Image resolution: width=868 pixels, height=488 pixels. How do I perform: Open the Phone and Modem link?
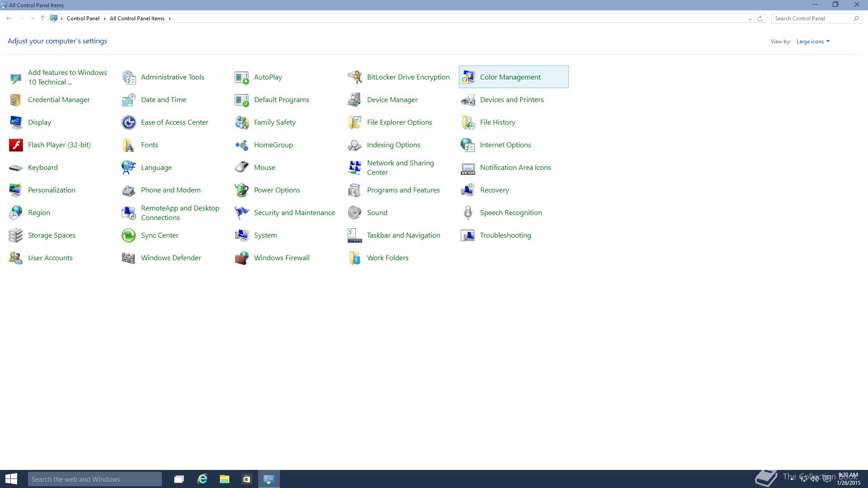(x=170, y=190)
